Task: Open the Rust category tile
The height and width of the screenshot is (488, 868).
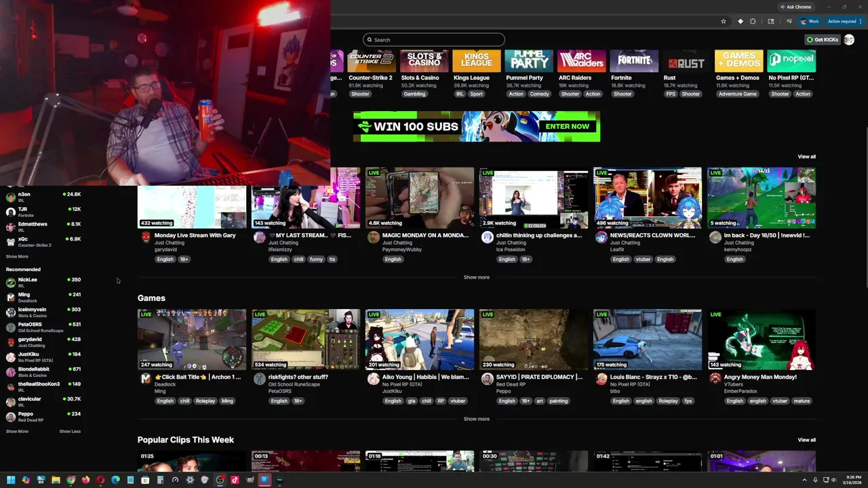Action: point(686,61)
